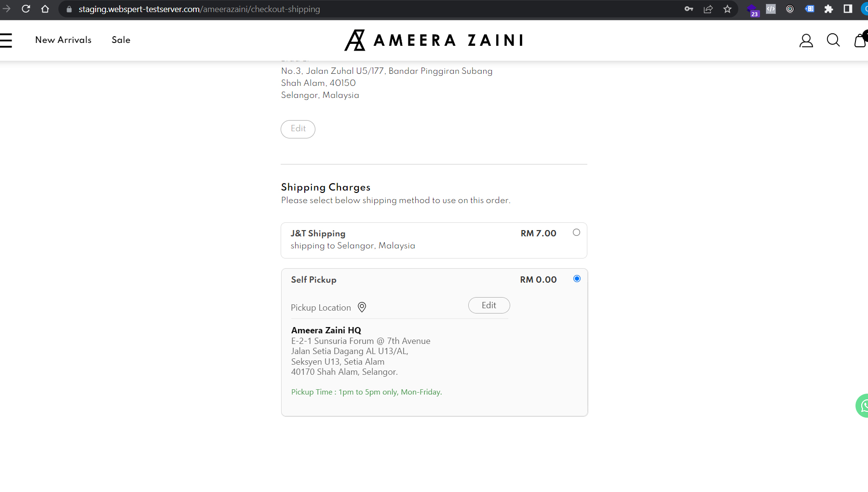Go to browser home page
The width and height of the screenshot is (868, 492).
point(45,9)
